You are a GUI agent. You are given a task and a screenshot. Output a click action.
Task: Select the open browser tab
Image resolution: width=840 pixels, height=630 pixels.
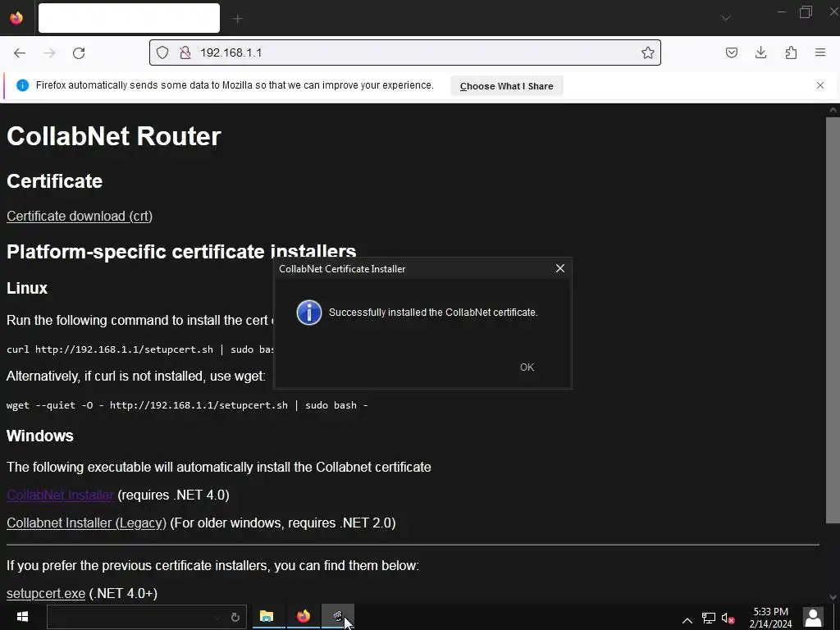[x=129, y=18]
